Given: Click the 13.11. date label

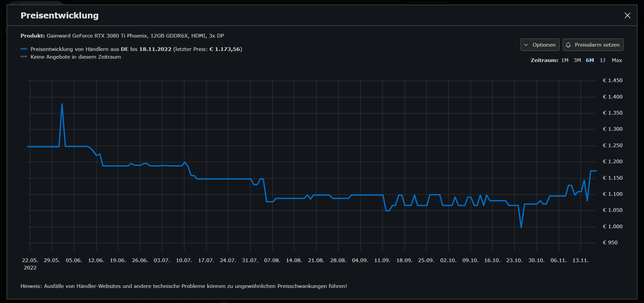Looking at the screenshot, I should point(581,260).
